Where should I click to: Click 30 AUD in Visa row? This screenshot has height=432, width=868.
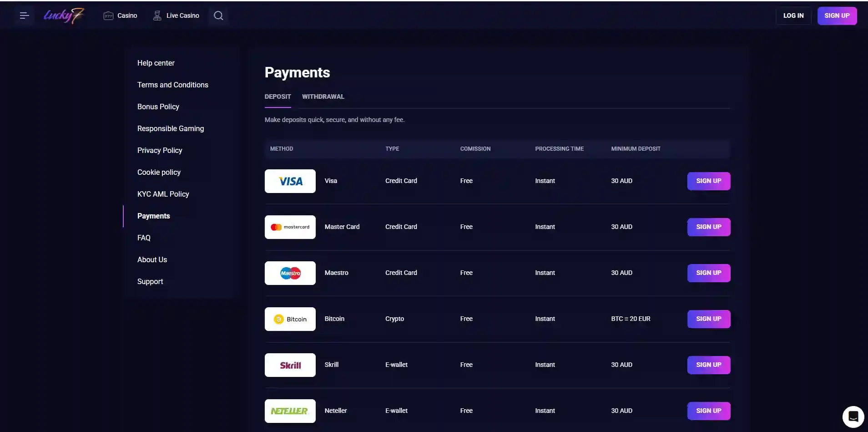click(621, 181)
